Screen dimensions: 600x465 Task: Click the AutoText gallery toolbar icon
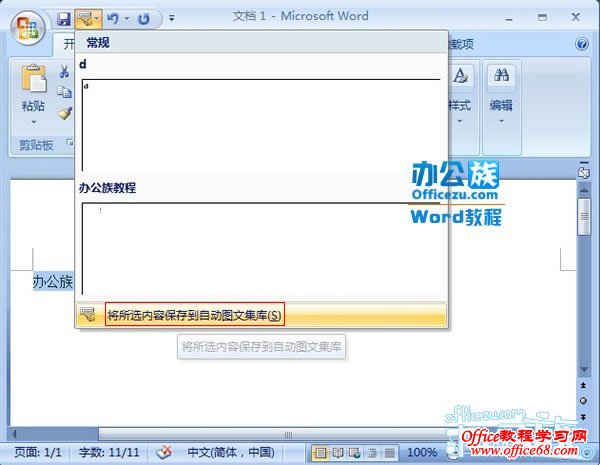[x=84, y=18]
